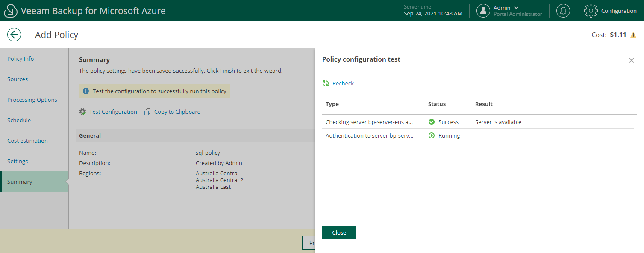Click the 'Success' status text
This screenshot has height=253, width=644.
coord(448,122)
